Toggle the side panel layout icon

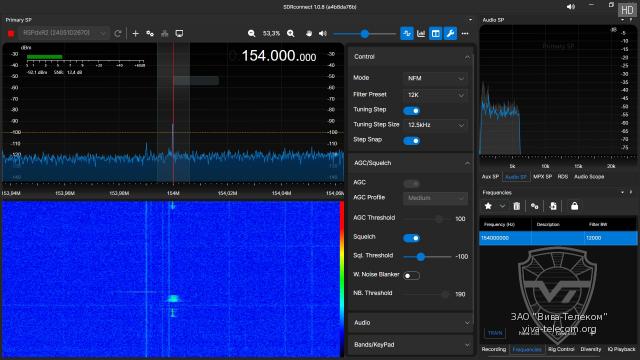(x=436, y=33)
